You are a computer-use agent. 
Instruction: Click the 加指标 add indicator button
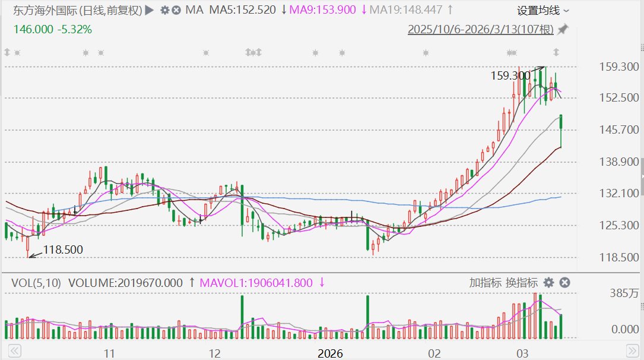[x=485, y=282]
